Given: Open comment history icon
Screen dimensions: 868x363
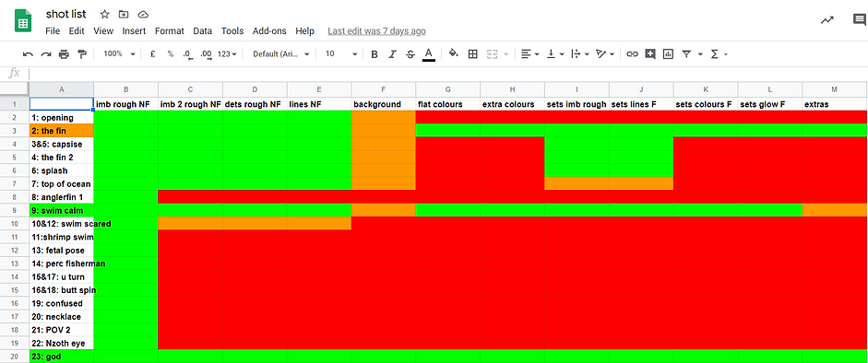Looking at the screenshot, I should point(860,20).
